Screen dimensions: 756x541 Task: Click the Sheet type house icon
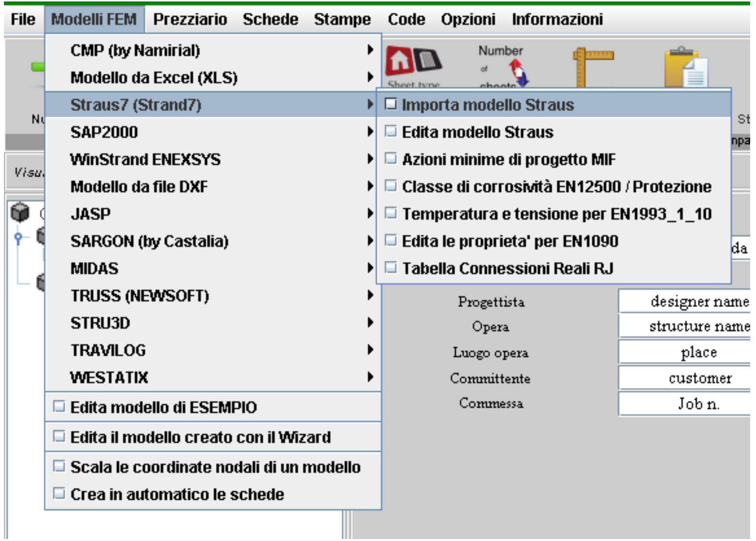[x=413, y=61]
